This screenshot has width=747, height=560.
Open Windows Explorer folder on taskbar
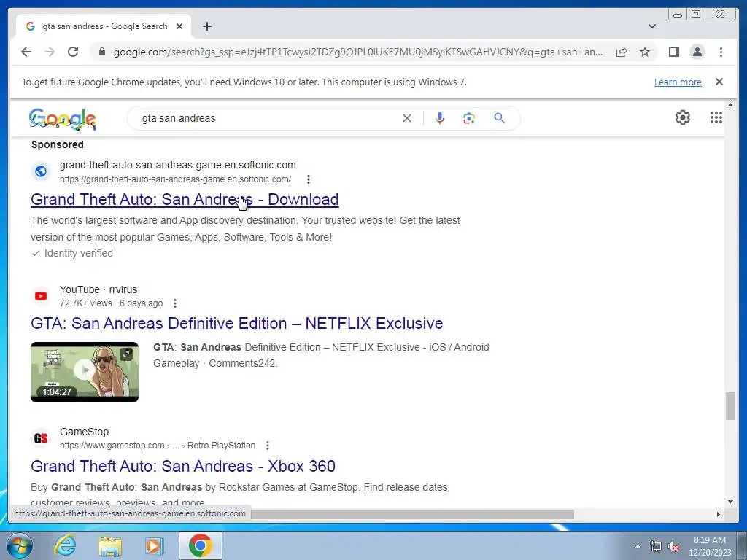click(x=110, y=545)
